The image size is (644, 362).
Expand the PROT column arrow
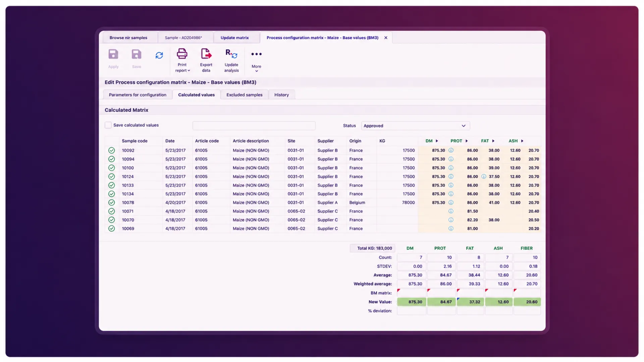pyautogui.click(x=467, y=141)
